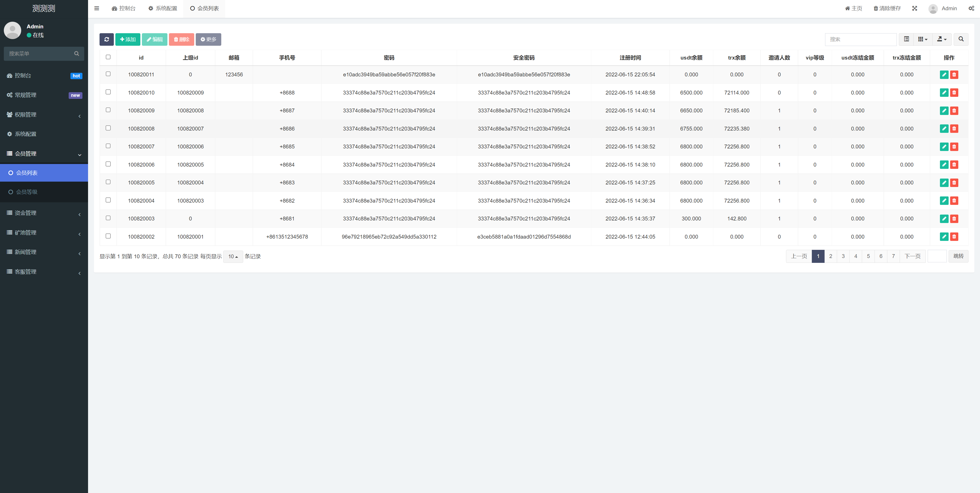Tick the checkbox for member 100820006

click(108, 164)
